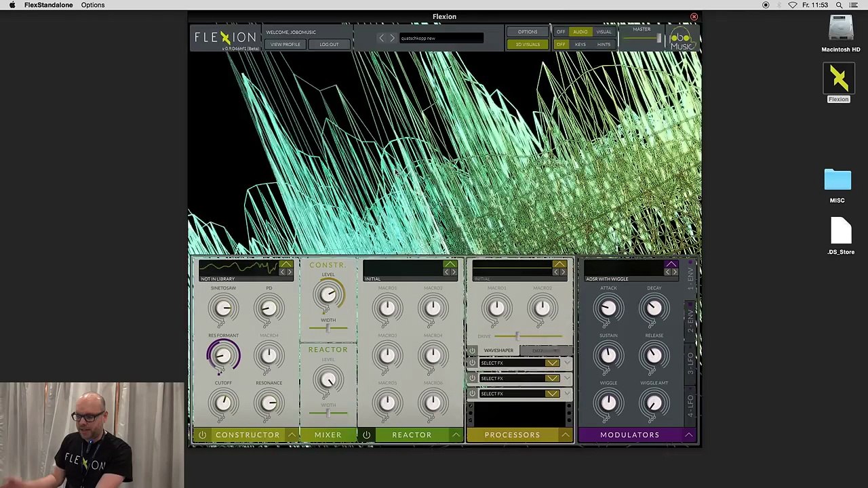Screen dimensions: 868x488
Task: Toggle power on first SELECT FX slot
Action: (x=473, y=363)
